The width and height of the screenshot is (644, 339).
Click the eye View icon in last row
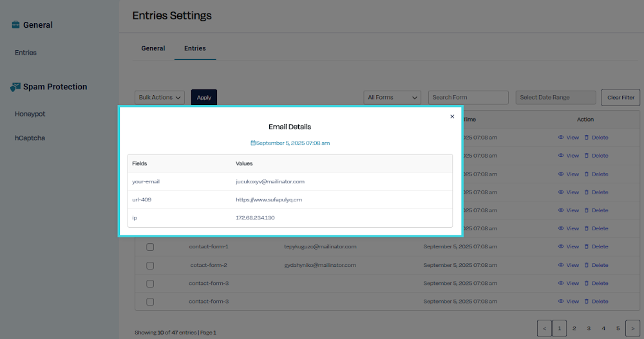(561, 301)
